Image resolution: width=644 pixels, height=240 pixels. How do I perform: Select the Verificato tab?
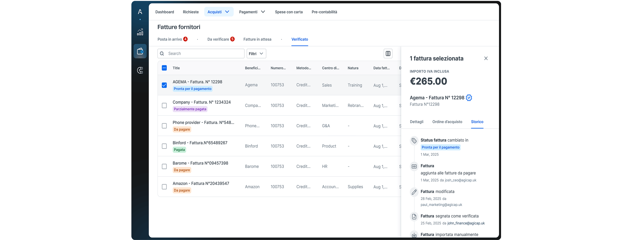(x=300, y=39)
